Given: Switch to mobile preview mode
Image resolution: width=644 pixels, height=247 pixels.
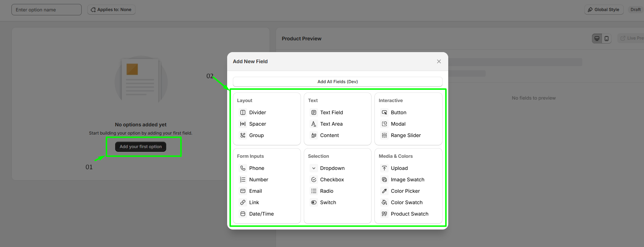Looking at the screenshot, I should point(607,39).
